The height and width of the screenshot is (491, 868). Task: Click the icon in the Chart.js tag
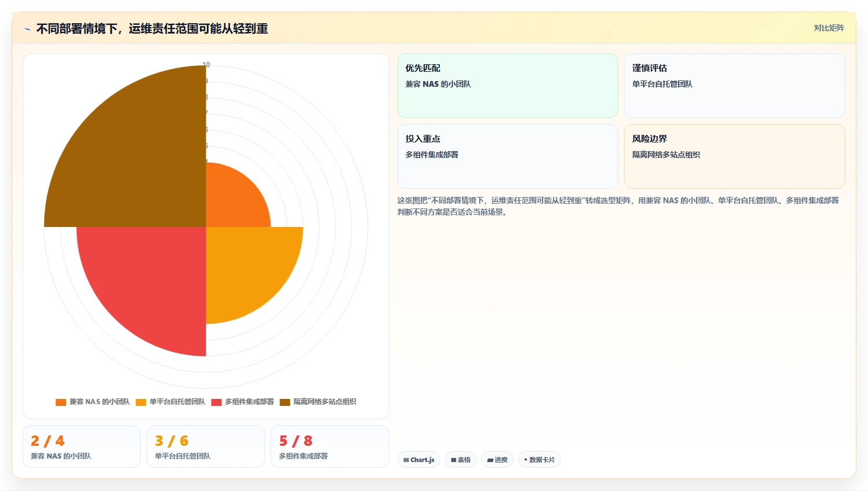tap(406, 460)
